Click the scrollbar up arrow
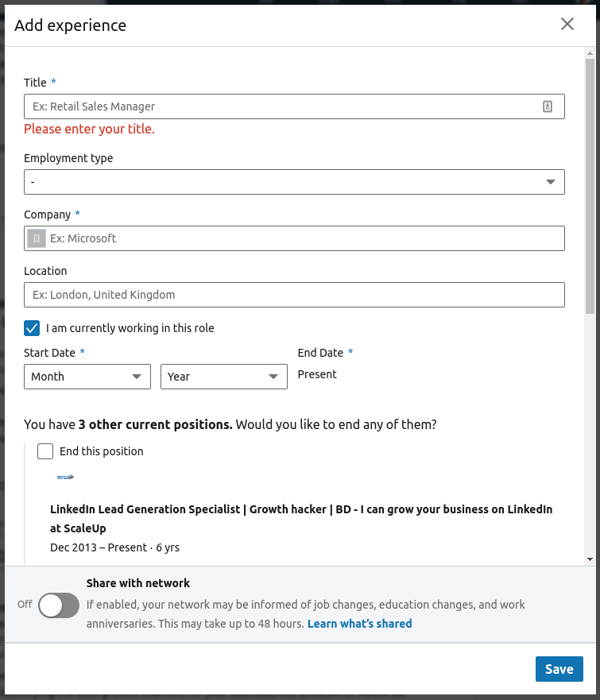This screenshot has width=600, height=700. [590, 54]
